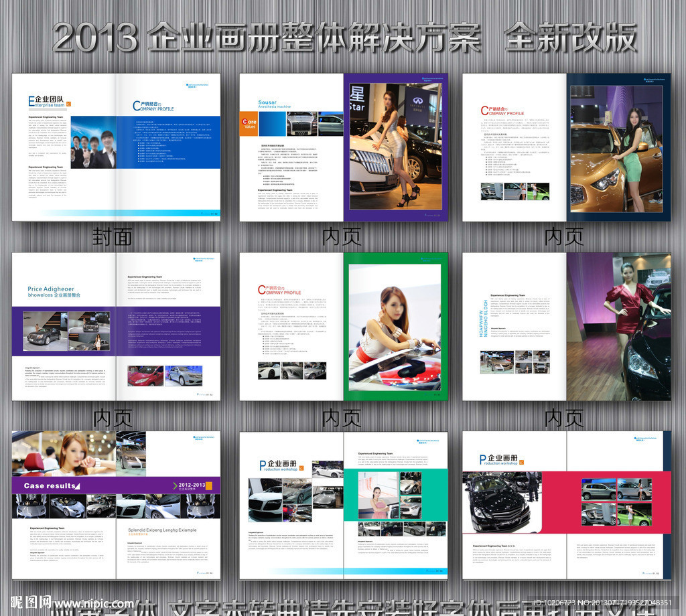This screenshot has height=616, width=686.
Task: Click the "2012-2013" text
Action: pyautogui.click(x=192, y=485)
